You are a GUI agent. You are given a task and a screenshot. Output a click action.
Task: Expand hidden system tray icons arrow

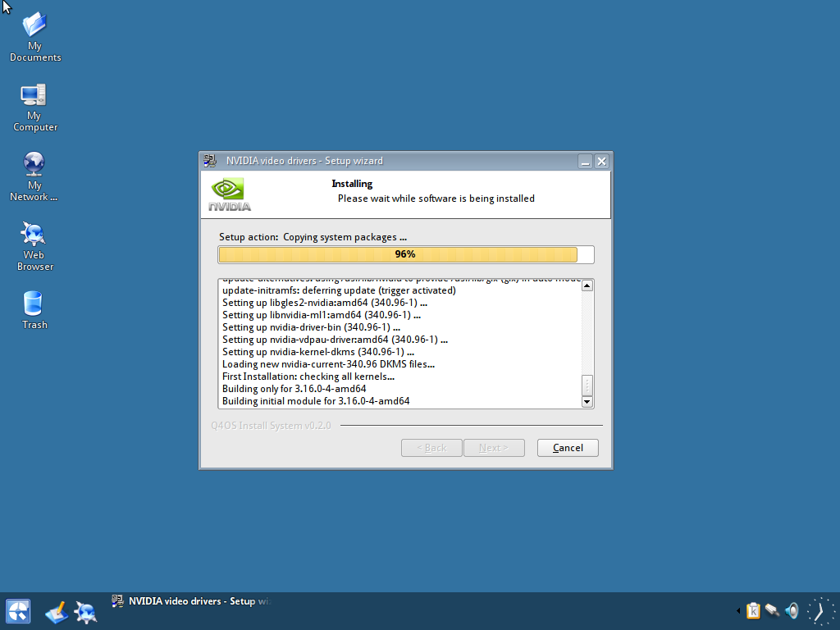(x=738, y=610)
